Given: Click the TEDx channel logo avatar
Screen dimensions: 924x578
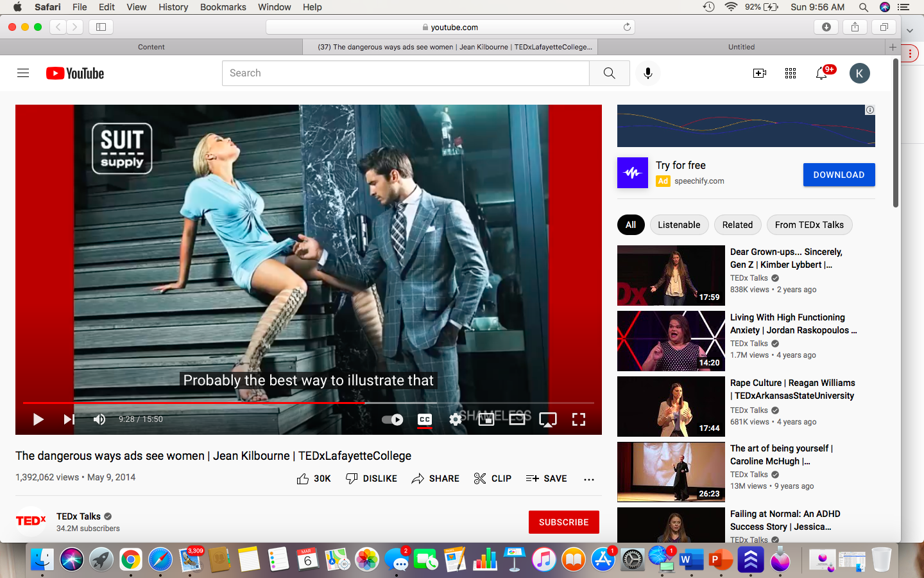Looking at the screenshot, I should coord(31,521).
